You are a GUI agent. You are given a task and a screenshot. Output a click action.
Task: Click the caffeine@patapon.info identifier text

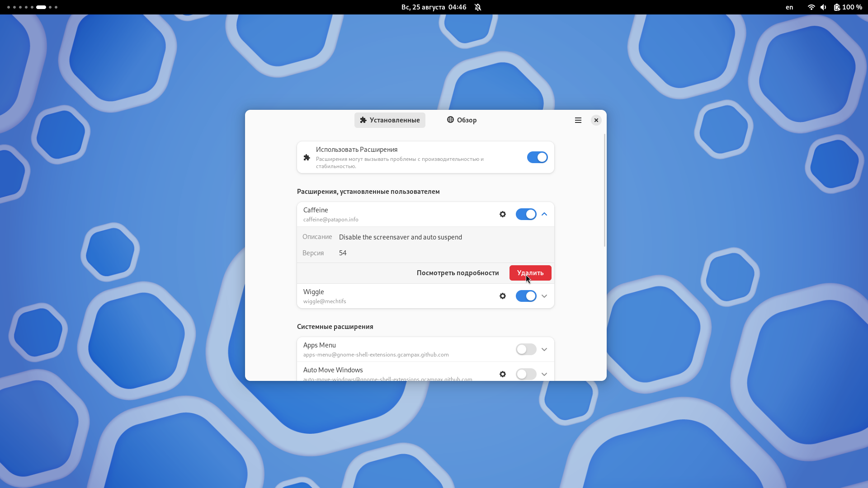(x=330, y=220)
